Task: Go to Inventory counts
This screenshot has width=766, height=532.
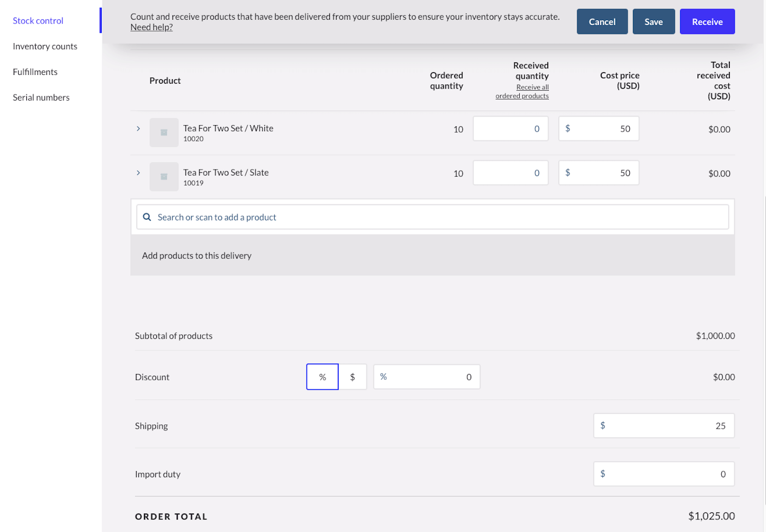Action: 45,46
